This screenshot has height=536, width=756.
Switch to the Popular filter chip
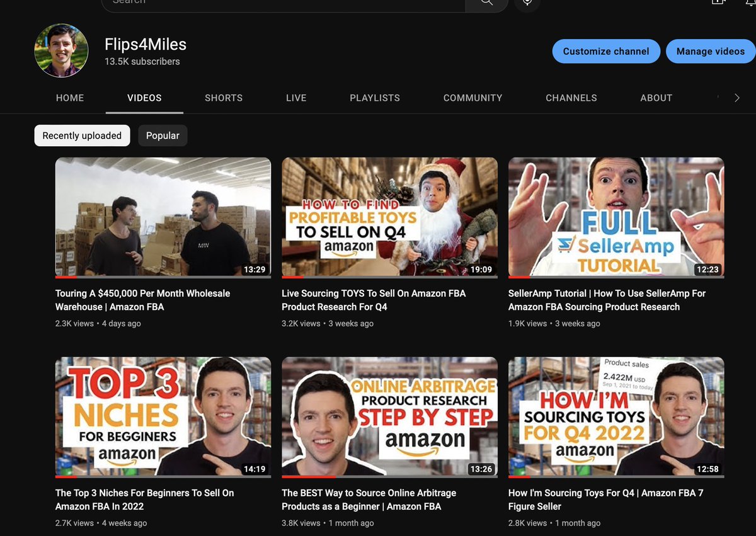click(x=163, y=135)
